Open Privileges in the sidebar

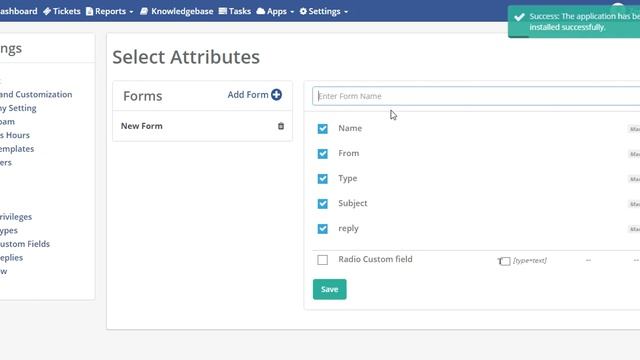coord(16,217)
